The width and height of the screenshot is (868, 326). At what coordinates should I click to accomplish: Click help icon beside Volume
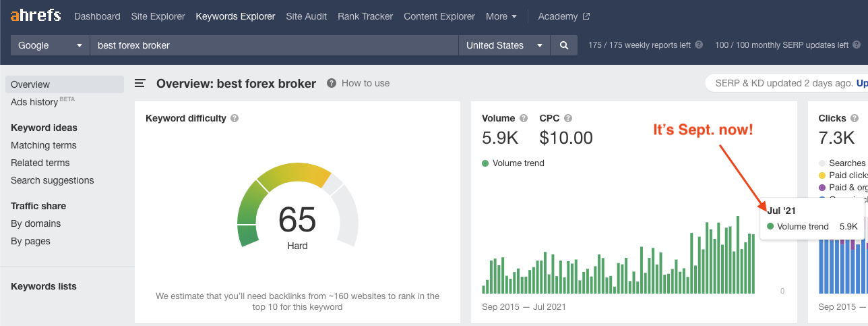pyautogui.click(x=524, y=118)
